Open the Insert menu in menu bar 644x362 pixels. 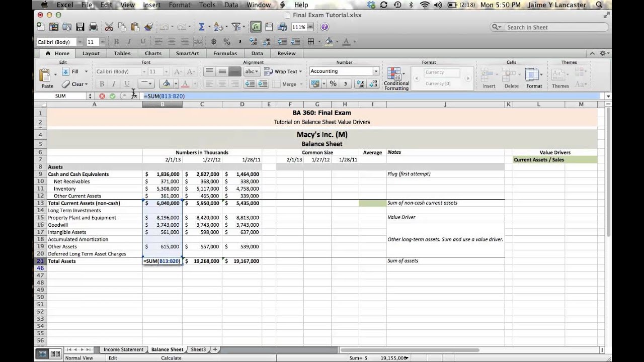pyautogui.click(x=151, y=5)
